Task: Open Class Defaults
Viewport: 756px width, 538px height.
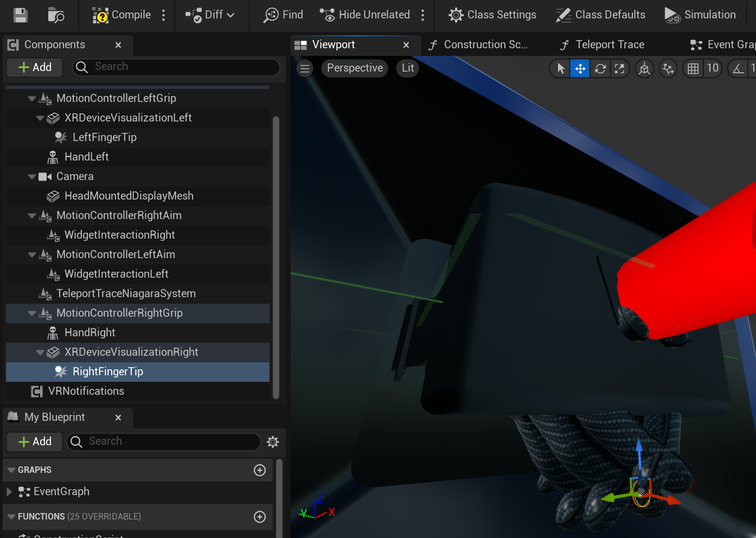Action: pyautogui.click(x=601, y=15)
